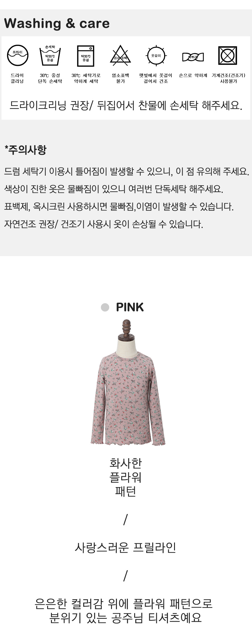Click the no tumble dryer icon
This screenshot has height=644, width=252.
click(228, 55)
